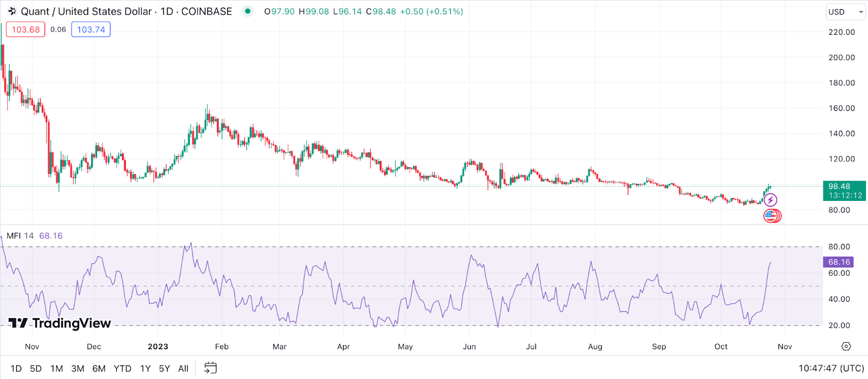Open the USD currency dropdown
Screen dimensions: 868x379
[x=845, y=12]
